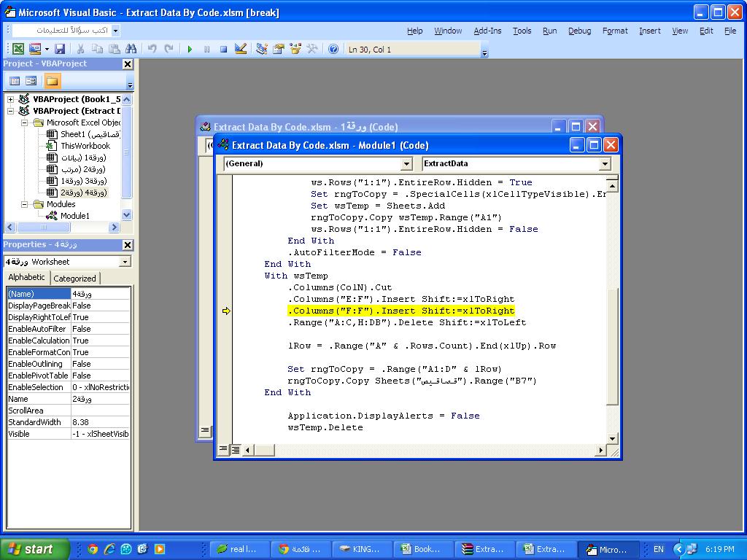Toggle Folders in the Project panel

tap(52, 82)
